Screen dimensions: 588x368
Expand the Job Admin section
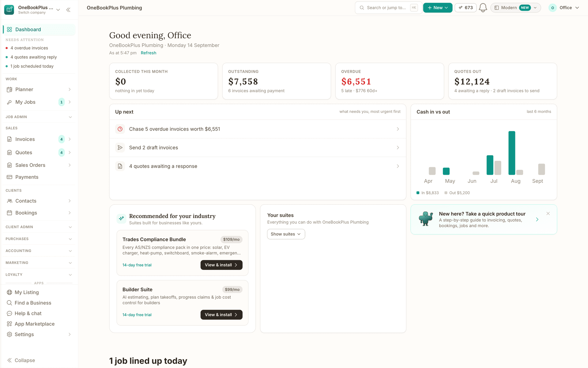pyautogui.click(x=39, y=117)
